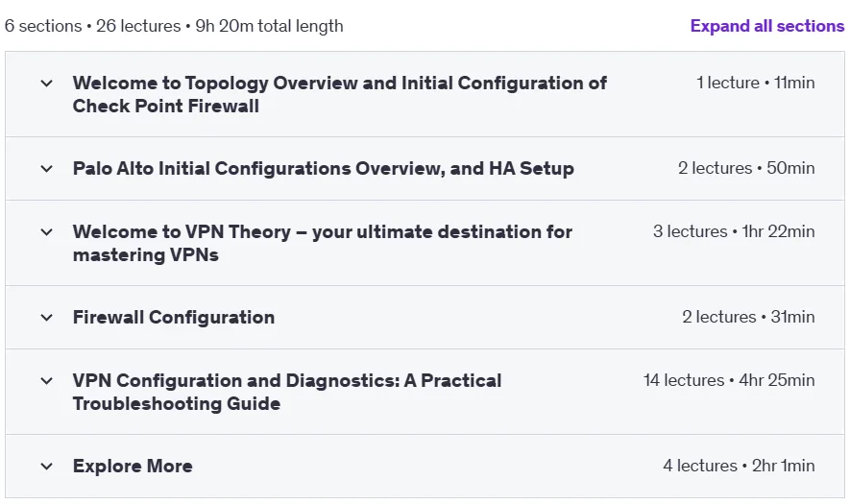
Task: Expand chevron beside Palo Alto Initial Configurations
Action: (47, 169)
